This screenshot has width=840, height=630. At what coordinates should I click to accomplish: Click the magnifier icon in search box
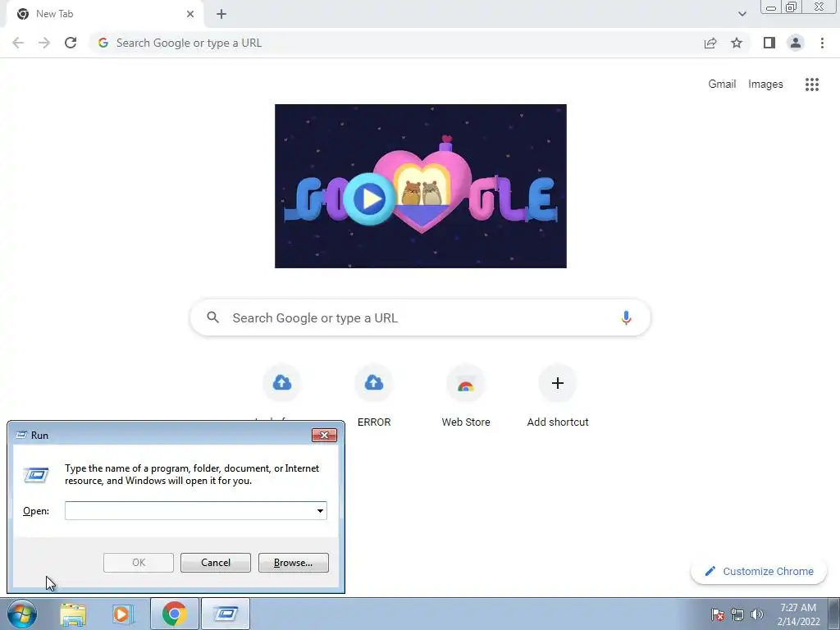212,317
